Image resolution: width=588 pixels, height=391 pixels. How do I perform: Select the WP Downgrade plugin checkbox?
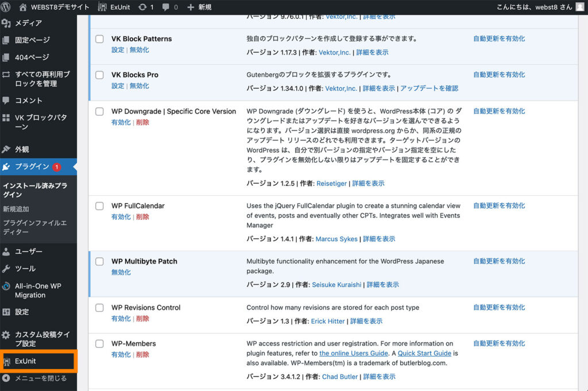[99, 111]
